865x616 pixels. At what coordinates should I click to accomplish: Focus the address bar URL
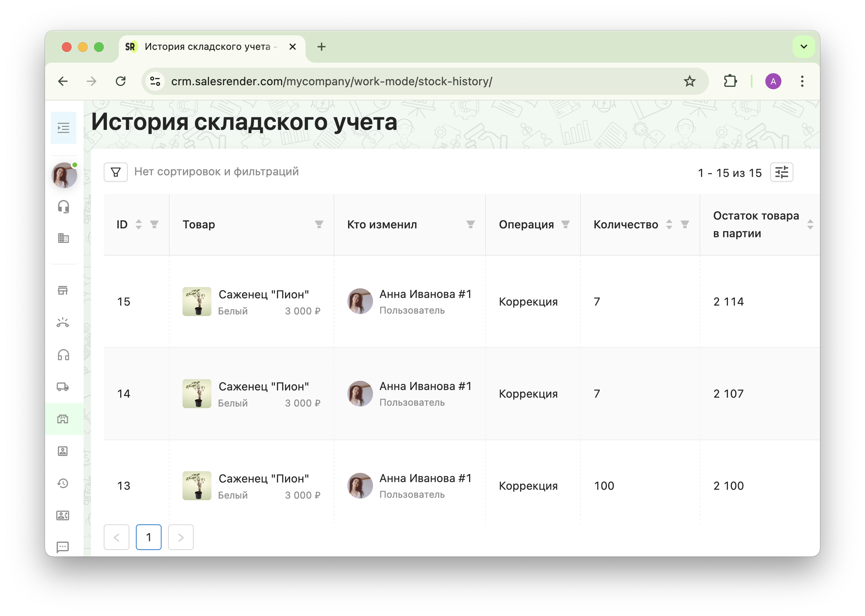coord(332,81)
